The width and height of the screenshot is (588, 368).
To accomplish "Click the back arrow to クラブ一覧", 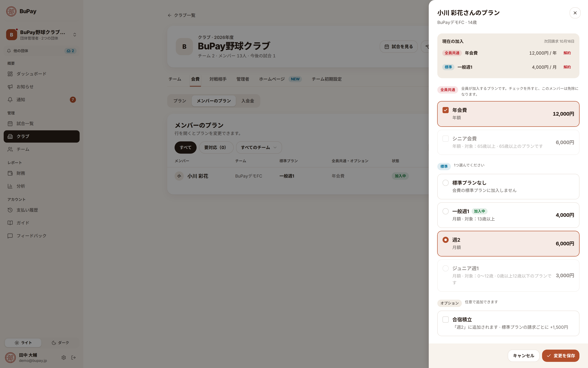I will [170, 15].
